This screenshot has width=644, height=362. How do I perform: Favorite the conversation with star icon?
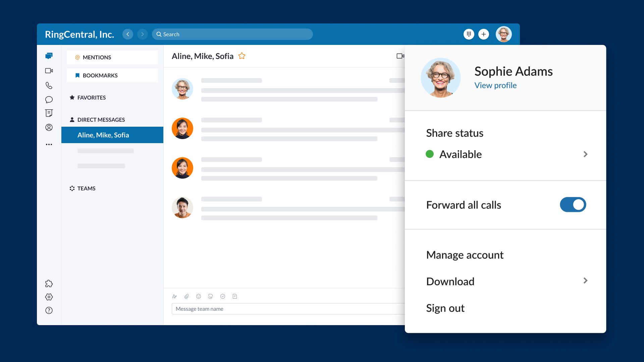click(242, 56)
